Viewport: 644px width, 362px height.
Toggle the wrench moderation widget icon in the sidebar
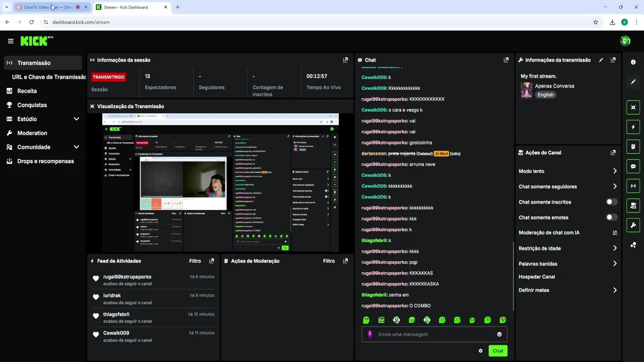(x=633, y=225)
